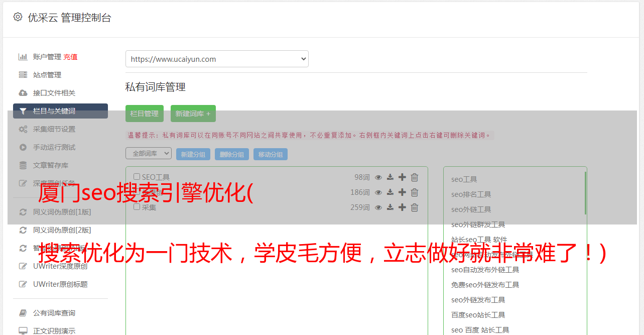644x335 pixels.
Task: Click the 新建词库 + button
Action: coord(193,114)
